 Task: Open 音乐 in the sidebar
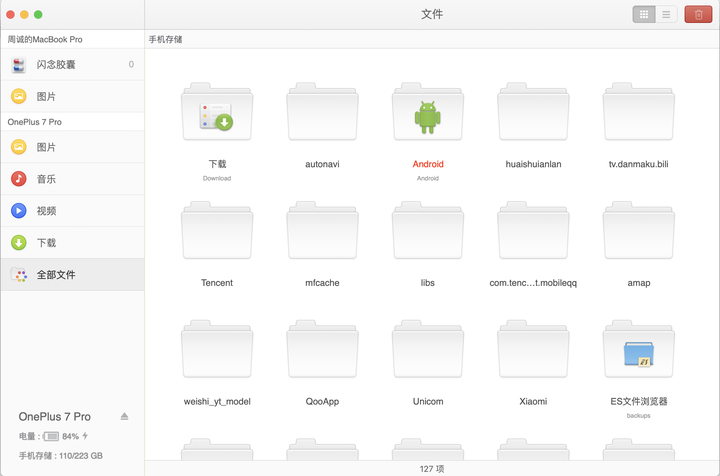click(x=72, y=179)
